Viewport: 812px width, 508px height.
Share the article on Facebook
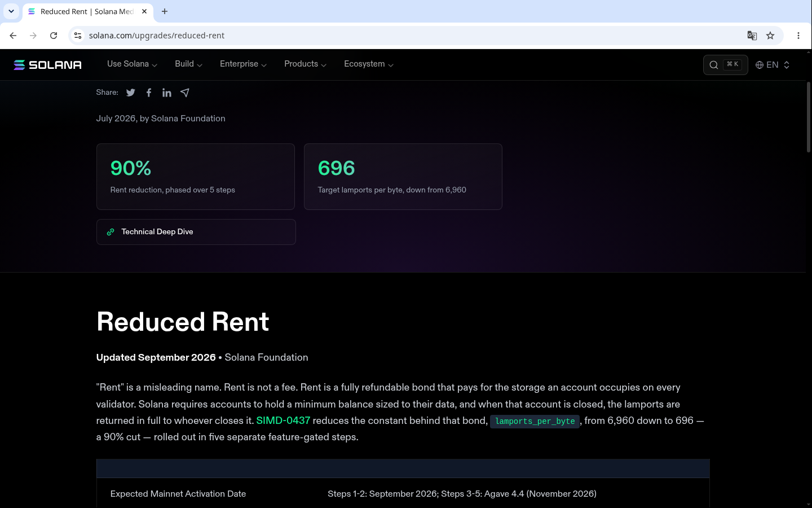point(149,93)
